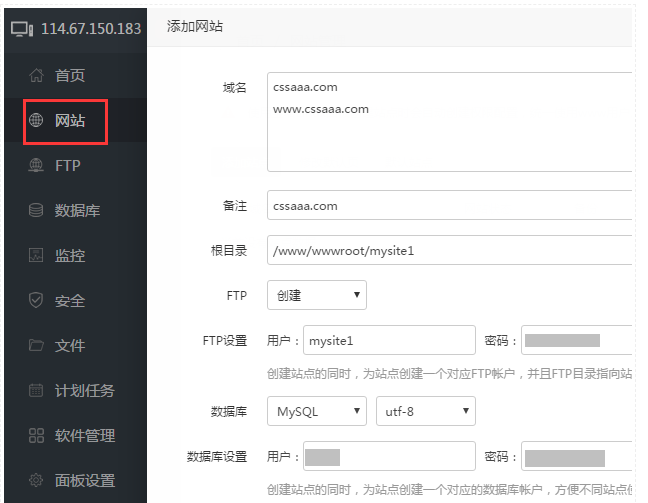Image resolution: width=648 pixels, height=503 pixels.
Task: Click the home icon for 首页
Action: pyautogui.click(x=36, y=75)
